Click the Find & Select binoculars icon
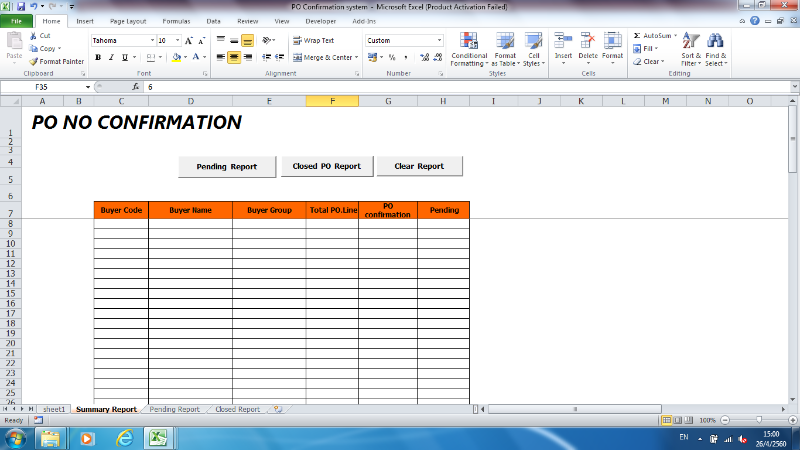This screenshot has height=450, width=800. [716, 42]
